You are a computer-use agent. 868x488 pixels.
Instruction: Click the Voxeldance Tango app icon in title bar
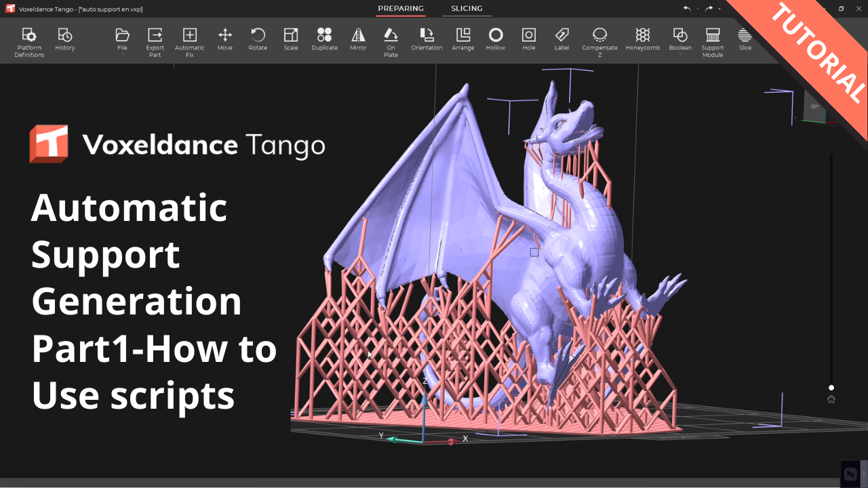(x=10, y=9)
